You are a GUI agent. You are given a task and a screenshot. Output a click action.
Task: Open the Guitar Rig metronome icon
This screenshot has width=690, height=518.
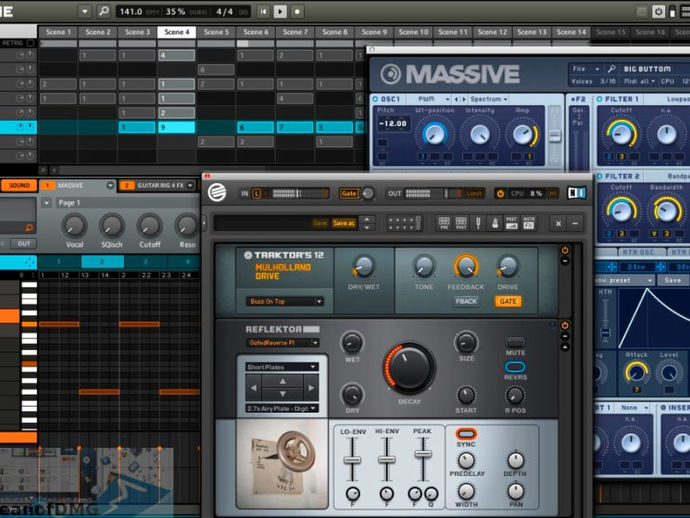[x=495, y=223]
